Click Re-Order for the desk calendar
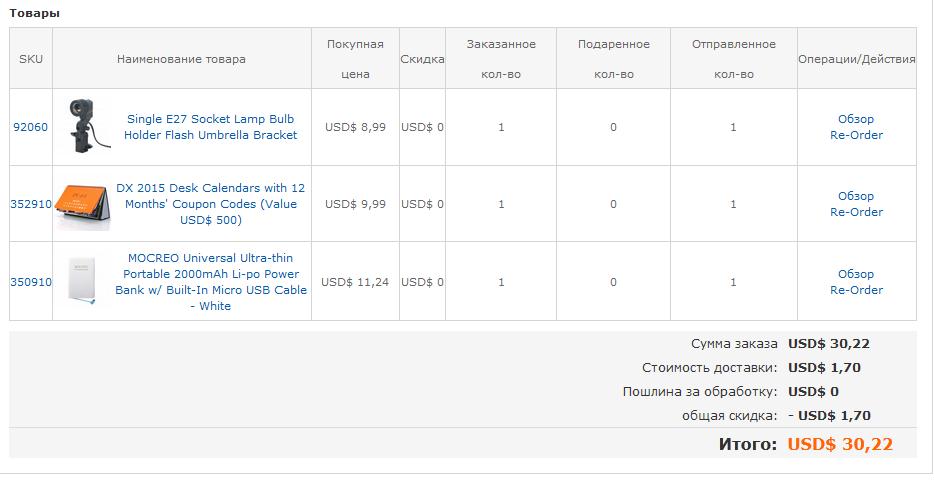The image size is (934, 484). (857, 212)
